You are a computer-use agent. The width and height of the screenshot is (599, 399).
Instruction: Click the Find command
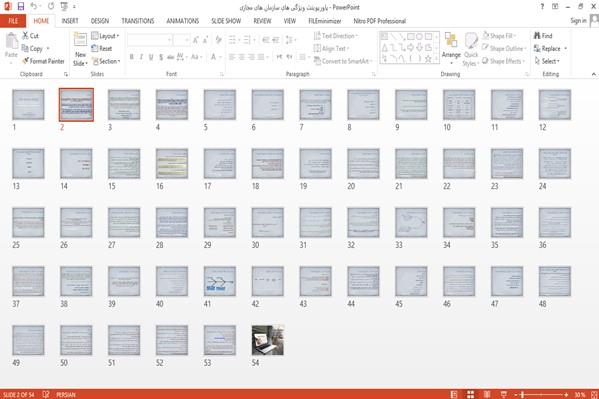543,36
